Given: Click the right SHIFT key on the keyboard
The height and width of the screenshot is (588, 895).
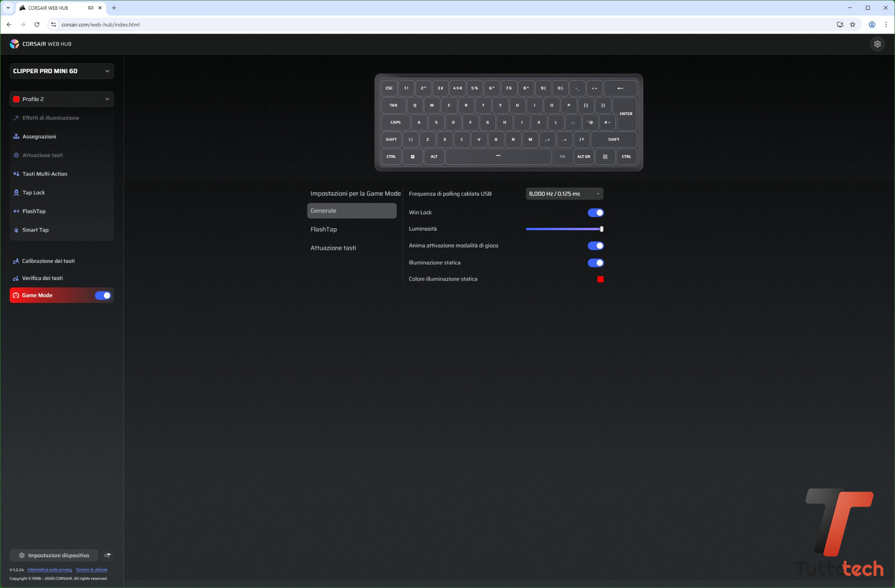Looking at the screenshot, I should coord(614,139).
